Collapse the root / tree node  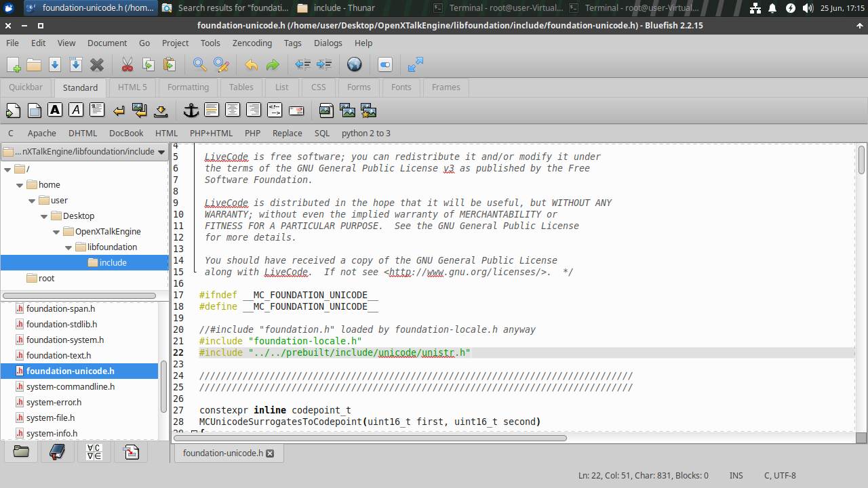point(8,169)
